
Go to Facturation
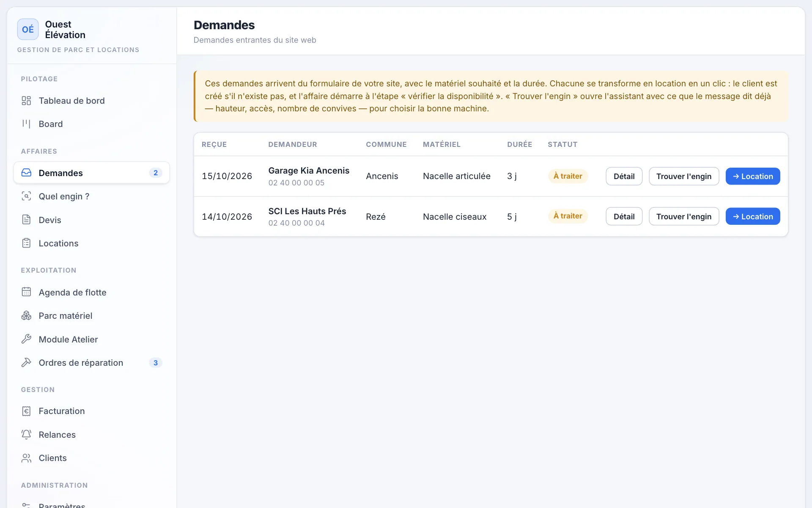point(92,411)
